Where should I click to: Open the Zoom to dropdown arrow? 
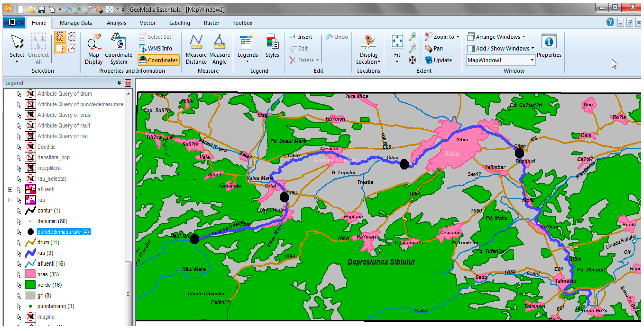458,37
